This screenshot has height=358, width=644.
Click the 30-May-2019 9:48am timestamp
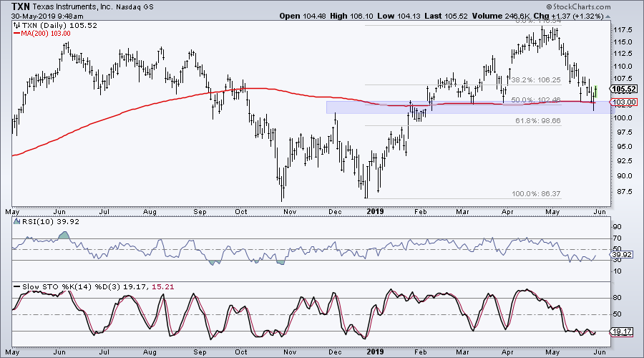point(47,16)
